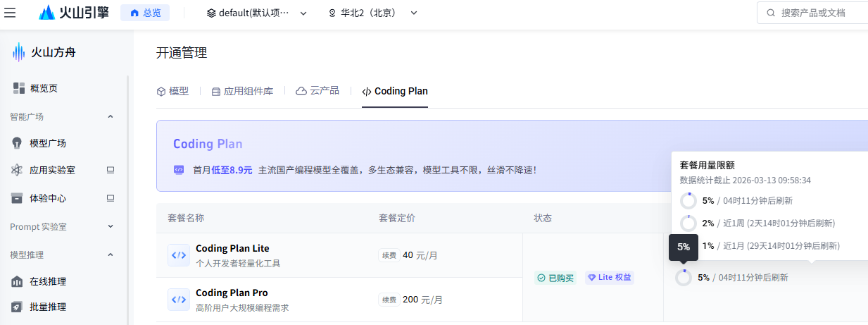This screenshot has height=325, width=868.
Task: Click the Coding Plan Lite name
Action: 232,248
